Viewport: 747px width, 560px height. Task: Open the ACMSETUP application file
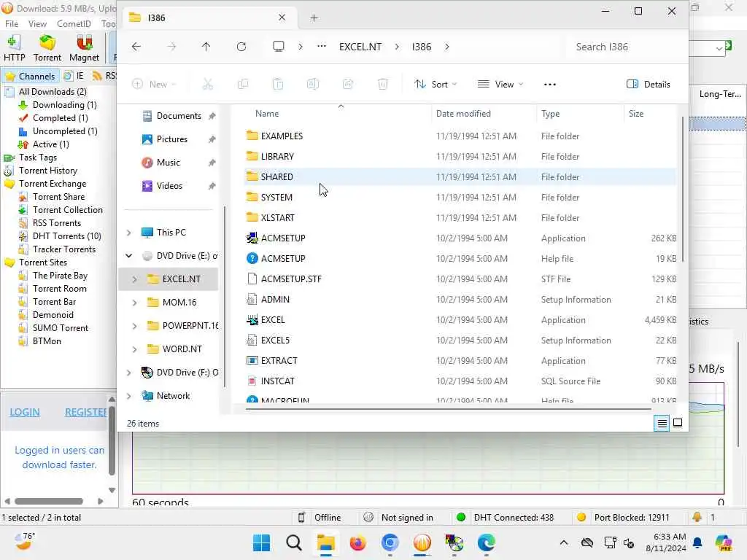[283, 238]
